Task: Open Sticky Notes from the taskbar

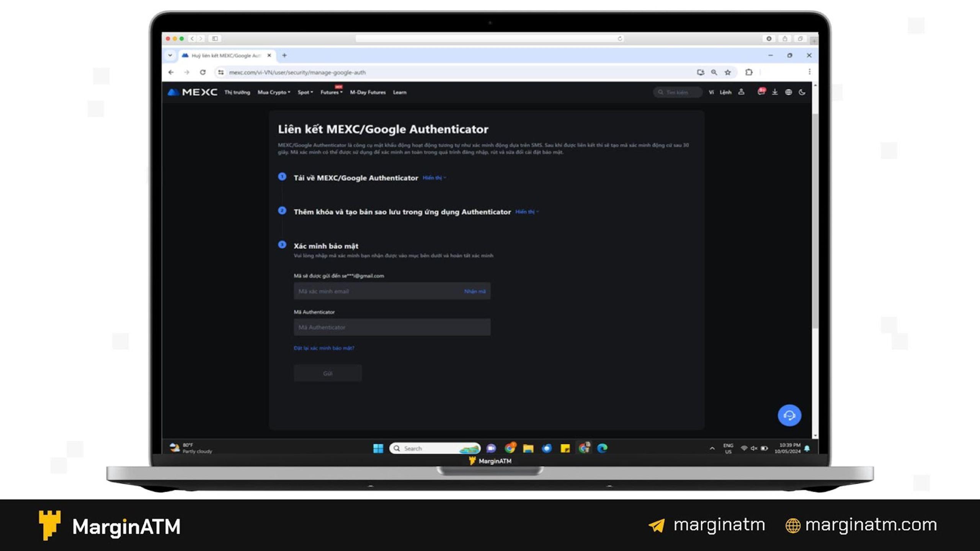Action: coord(565,448)
